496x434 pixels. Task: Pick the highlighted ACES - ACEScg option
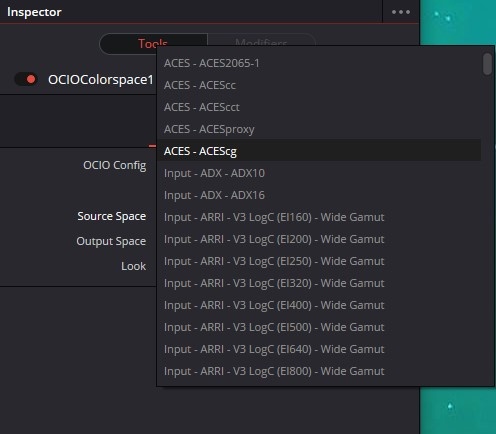pyautogui.click(x=319, y=151)
